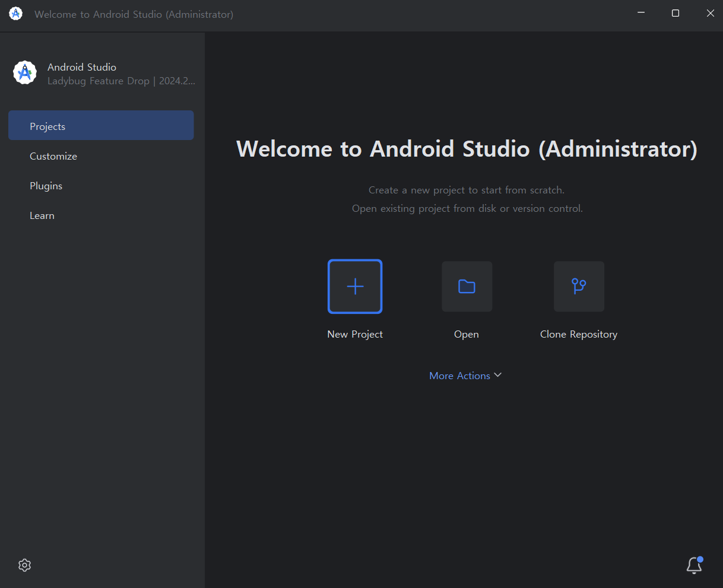Screen dimensions: 723x588
Task: Click the New Project text label
Action: tap(355, 334)
